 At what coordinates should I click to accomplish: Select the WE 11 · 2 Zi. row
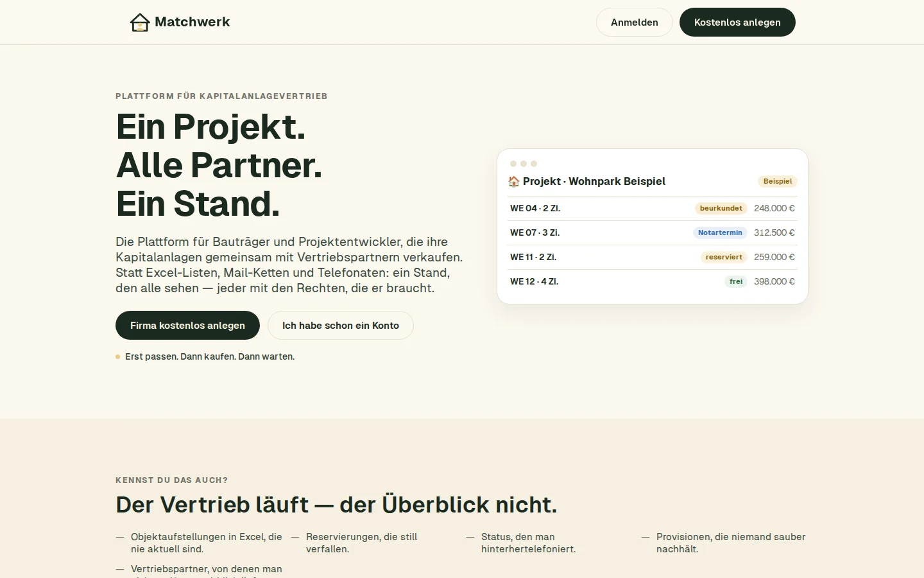[x=653, y=257]
